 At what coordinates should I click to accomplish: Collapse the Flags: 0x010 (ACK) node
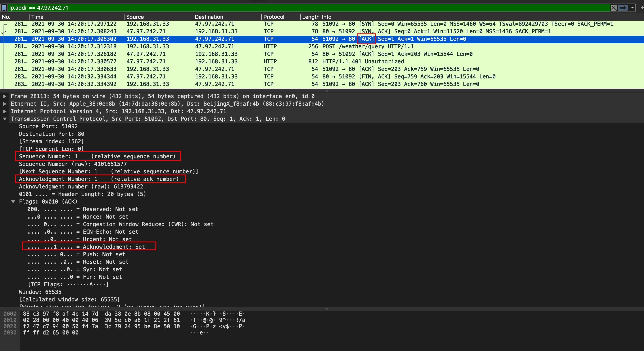(13, 202)
